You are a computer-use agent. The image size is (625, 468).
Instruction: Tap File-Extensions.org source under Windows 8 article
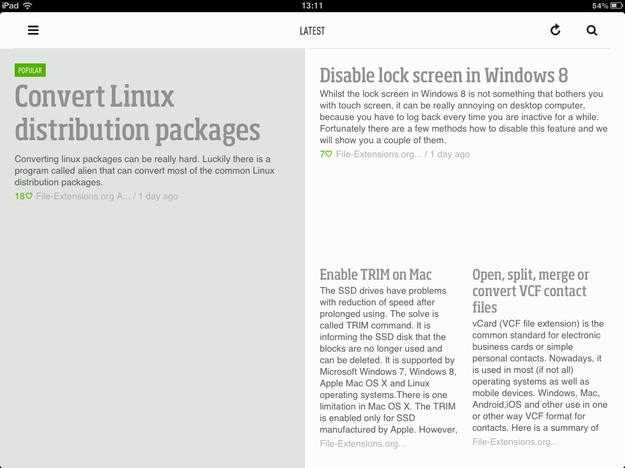tap(379, 154)
